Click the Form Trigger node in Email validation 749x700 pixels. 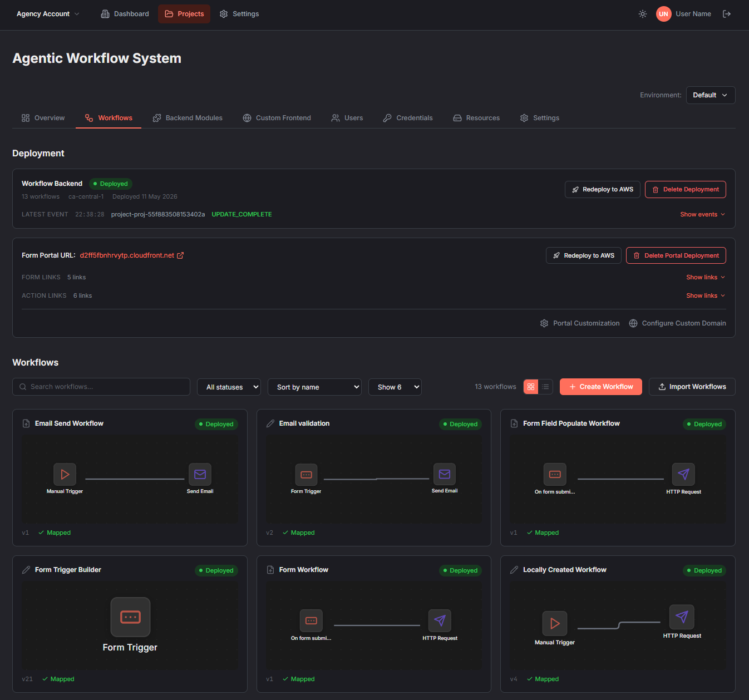point(306,475)
